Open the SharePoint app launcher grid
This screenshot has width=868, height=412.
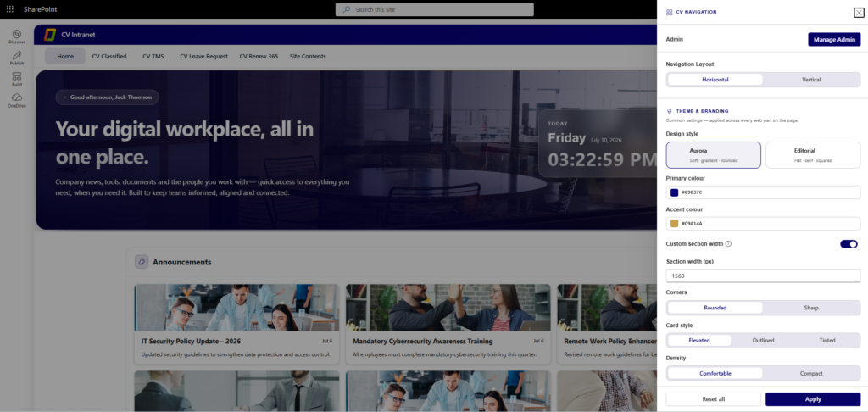click(9, 9)
